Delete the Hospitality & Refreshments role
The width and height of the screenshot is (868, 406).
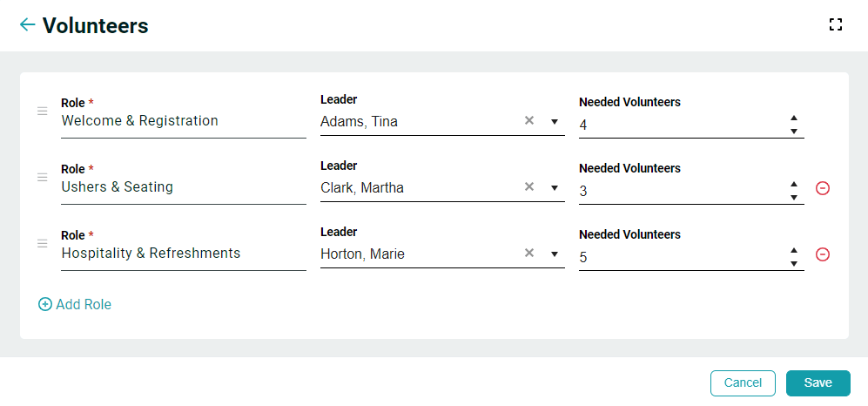point(823,254)
